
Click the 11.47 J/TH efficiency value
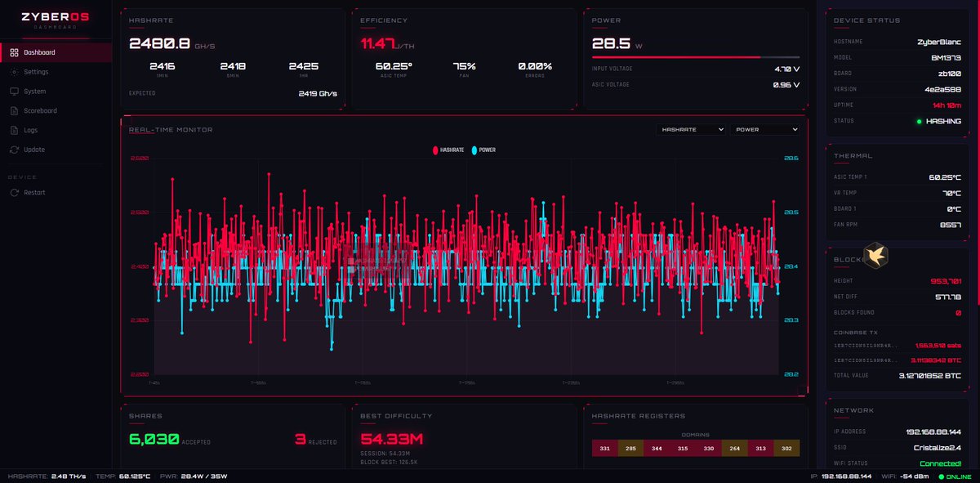[x=388, y=43]
